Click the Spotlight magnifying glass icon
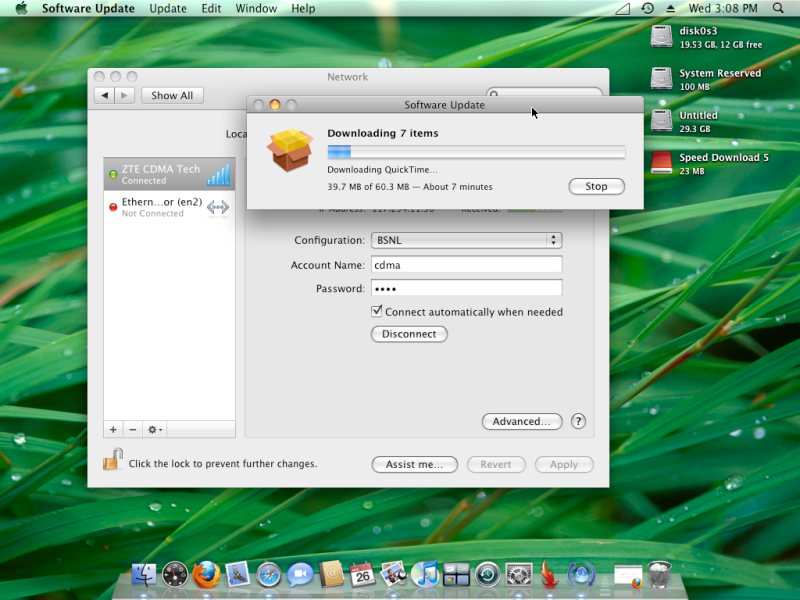 click(x=778, y=8)
